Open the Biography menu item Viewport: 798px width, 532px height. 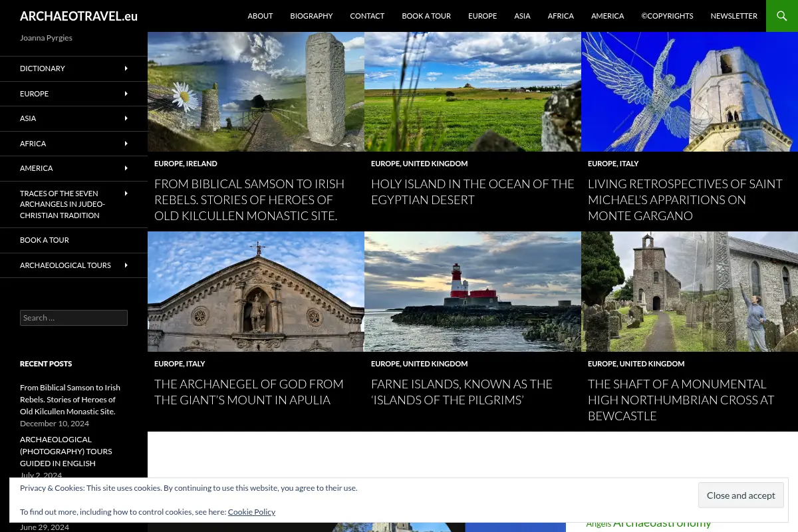(311, 16)
